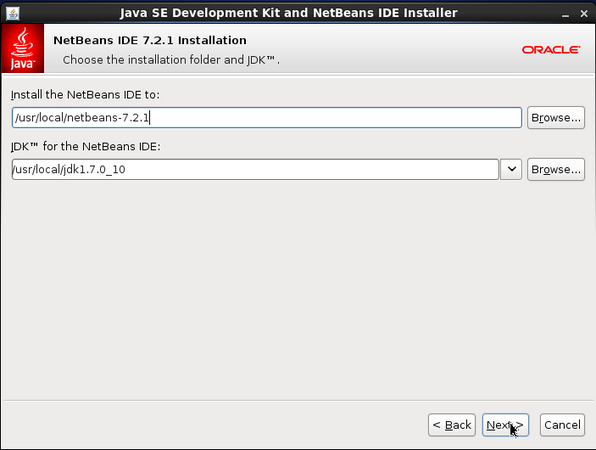Focus the JDK path combo box field
The height and width of the screenshot is (450, 596).
[255, 169]
